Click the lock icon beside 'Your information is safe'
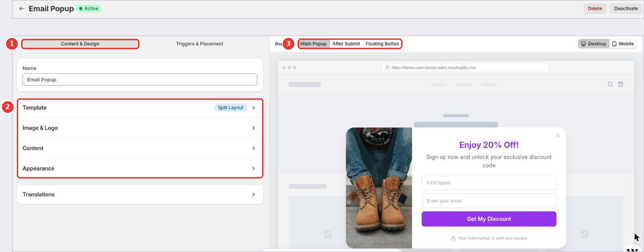This screenshot has width=644, height=252. click(x=453, y=238)
